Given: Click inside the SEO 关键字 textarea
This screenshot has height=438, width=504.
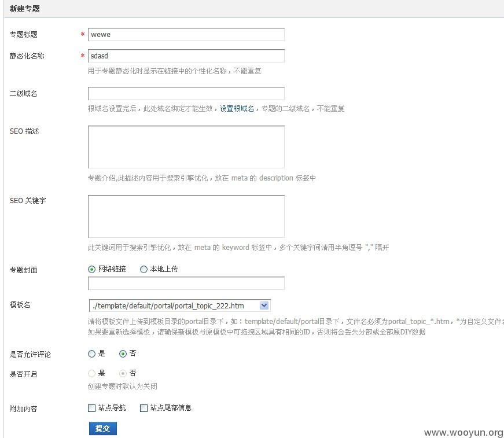Looking at the screenshot, I should 186,216.
